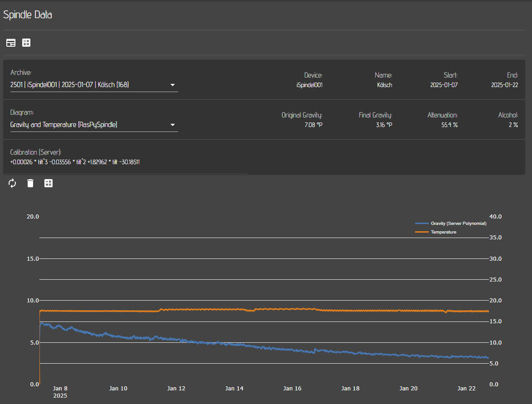The image size is (532, 404).
Task: Click the calculator icon beside the trash icon
Action: point(48,183)
